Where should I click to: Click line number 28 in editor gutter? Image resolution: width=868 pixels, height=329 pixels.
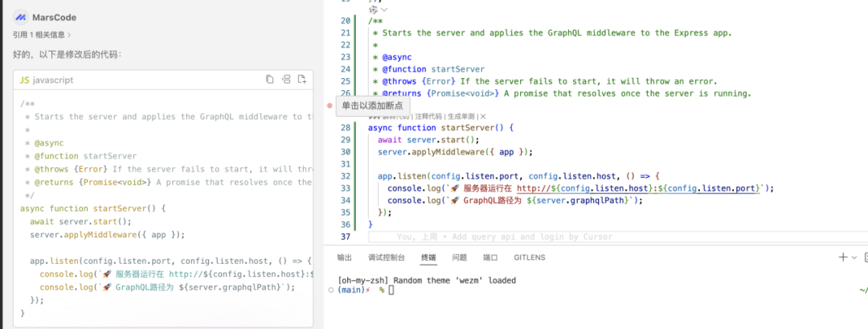click(x=346, y=127)
